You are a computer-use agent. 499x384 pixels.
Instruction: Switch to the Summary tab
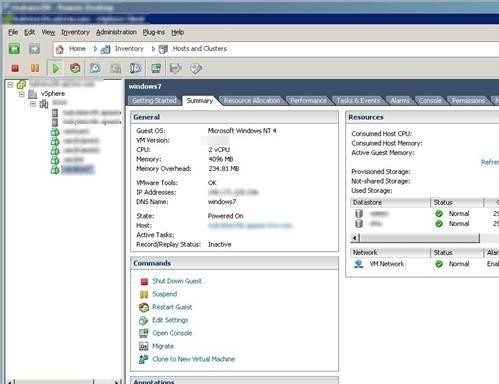click(200, 101)
